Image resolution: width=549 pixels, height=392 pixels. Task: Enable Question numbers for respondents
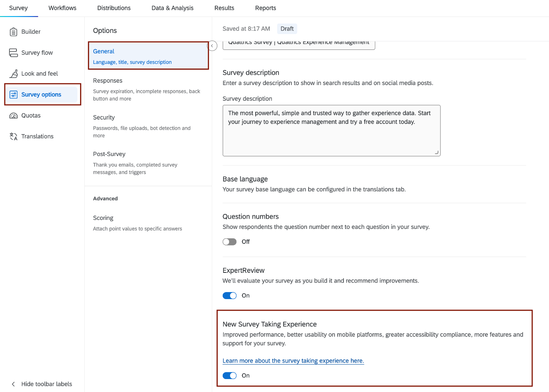pos(229,241)
